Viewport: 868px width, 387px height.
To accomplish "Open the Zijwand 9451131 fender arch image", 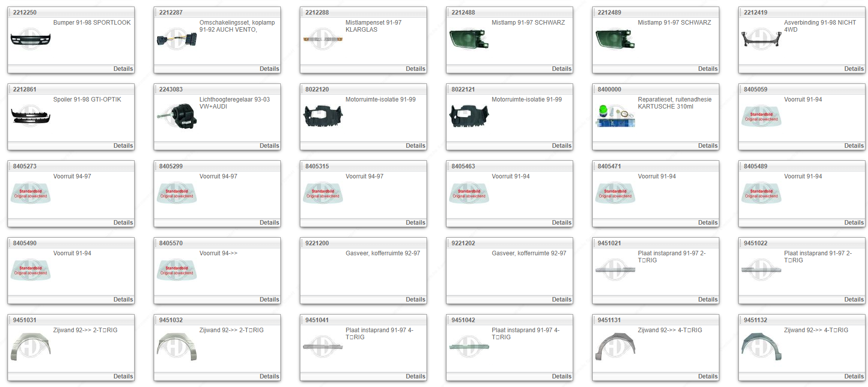I will [x=615, y=347].
